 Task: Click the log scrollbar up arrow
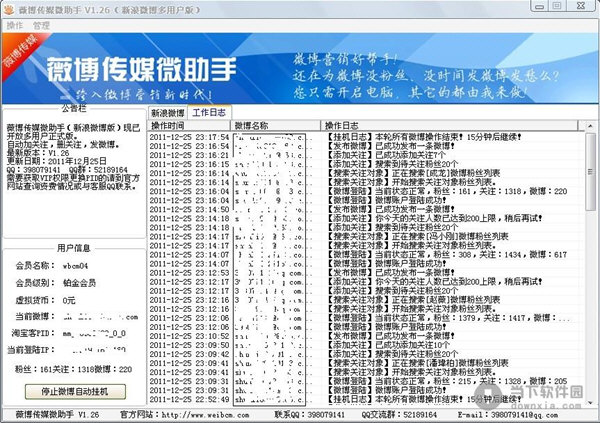(590, 126)
